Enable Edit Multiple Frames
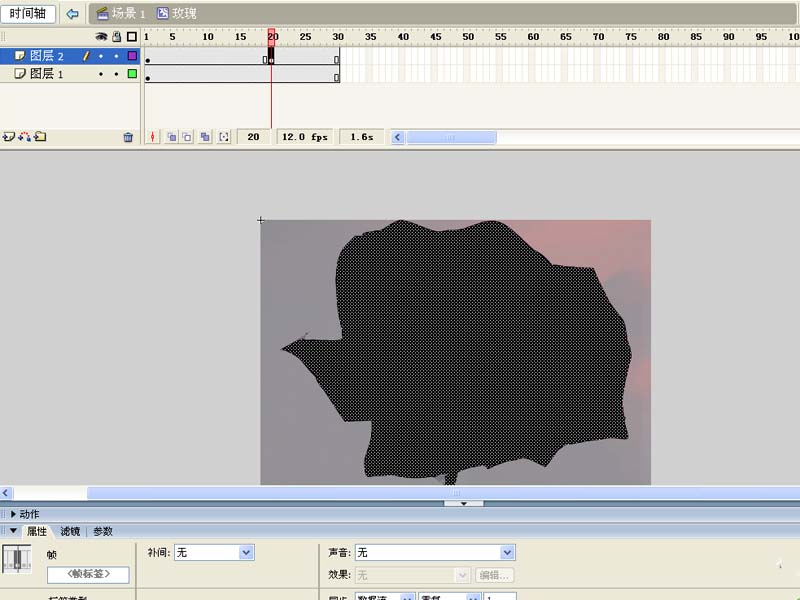This screenshot has width=800, height=600. click(x=205, y=137)
